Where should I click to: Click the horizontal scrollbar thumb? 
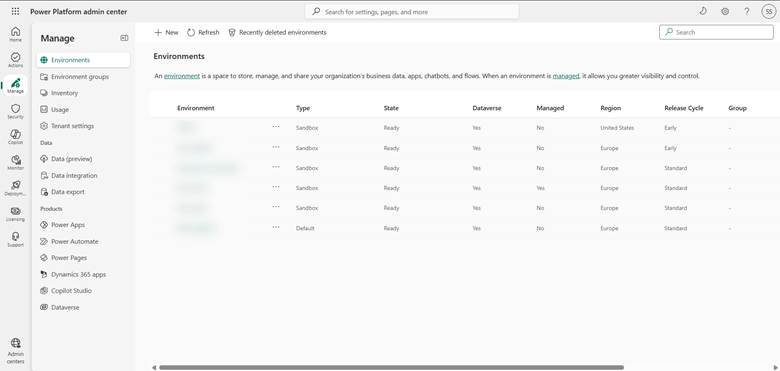click(391, 368)
